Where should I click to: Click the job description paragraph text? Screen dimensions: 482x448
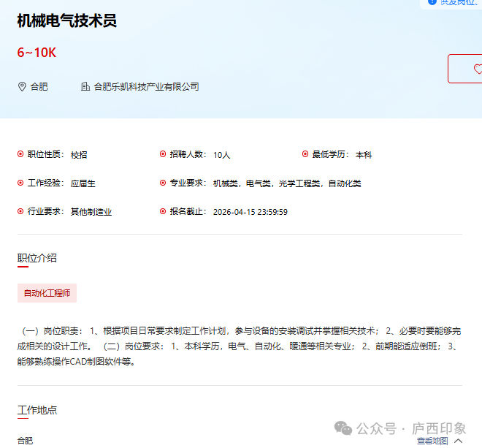point(239,346)
